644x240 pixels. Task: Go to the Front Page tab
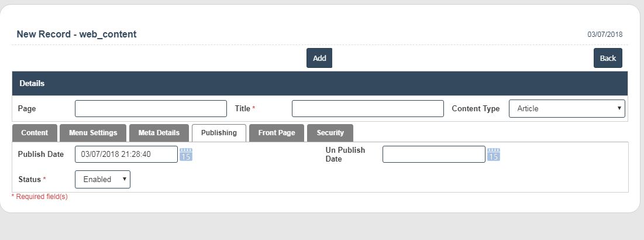click(x=277, y=133)
